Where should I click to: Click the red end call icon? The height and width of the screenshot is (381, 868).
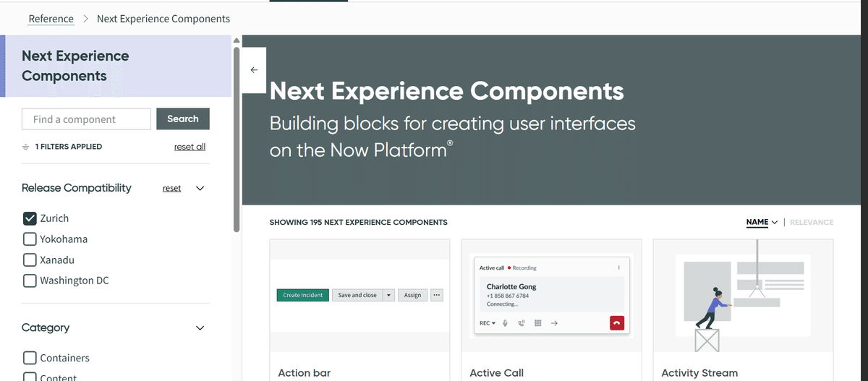coord(617,323)
